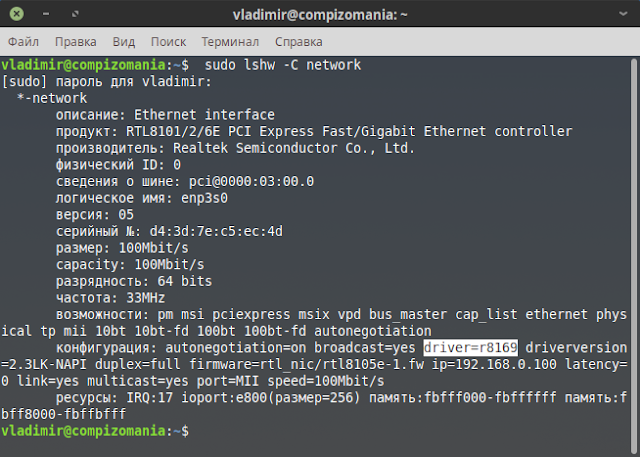Click the *-network heading line

point(52,98)
